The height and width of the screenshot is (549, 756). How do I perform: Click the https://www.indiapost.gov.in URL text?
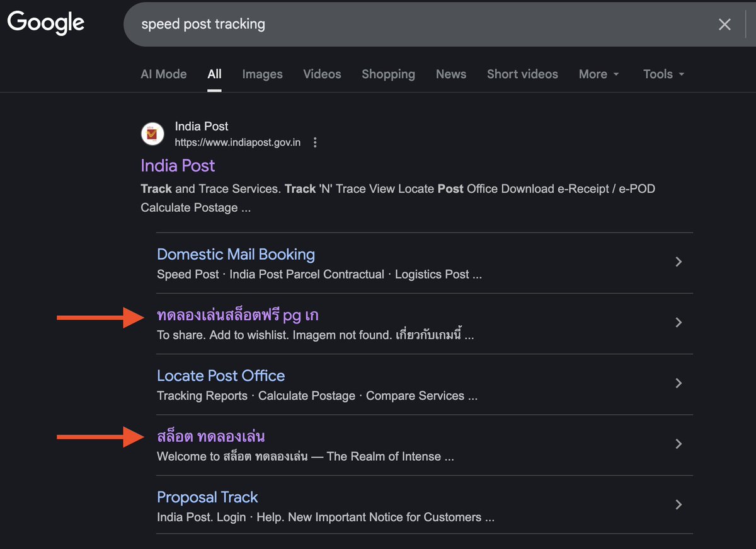click(238, 142)
